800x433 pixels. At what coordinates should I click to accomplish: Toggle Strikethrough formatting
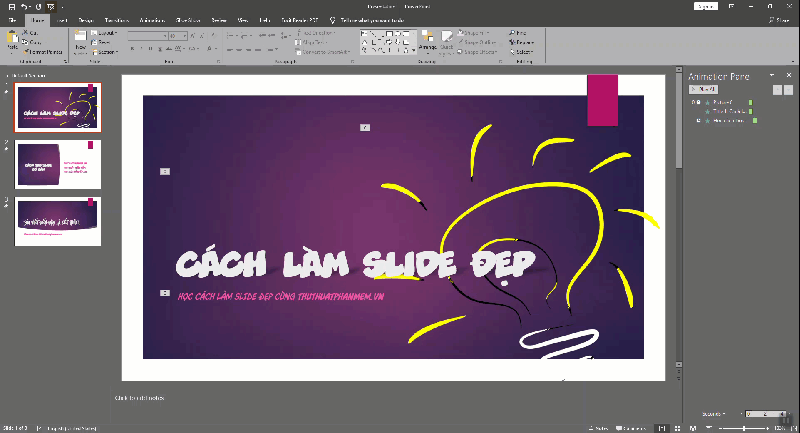[x=169, y=49]
